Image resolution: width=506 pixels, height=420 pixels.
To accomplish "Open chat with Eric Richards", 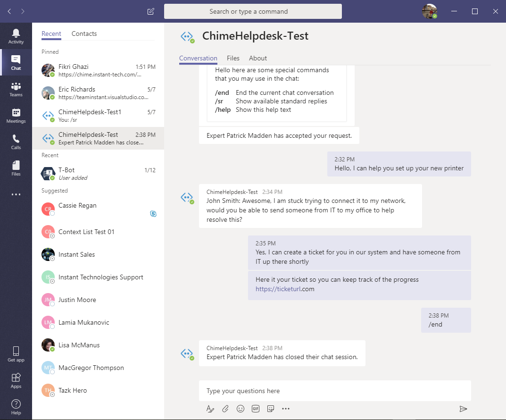I will pyautogui.click(x=98, y=93).
